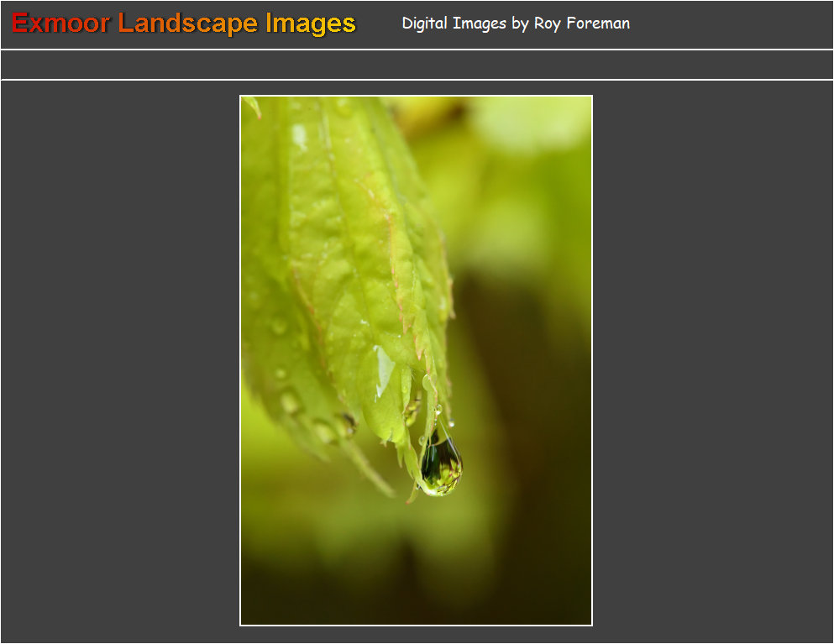Open the green leaf photograph
This screenshot has height=644, width=834.
click(416, 360)
